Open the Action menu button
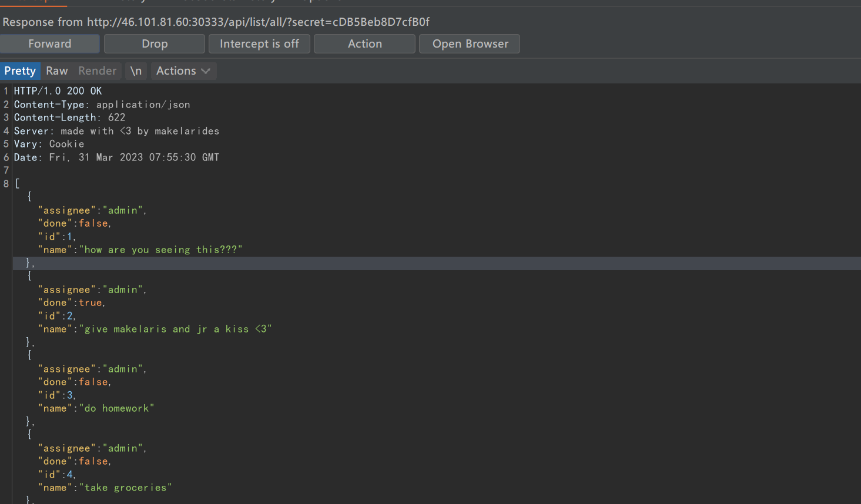 tap(364, 44)
